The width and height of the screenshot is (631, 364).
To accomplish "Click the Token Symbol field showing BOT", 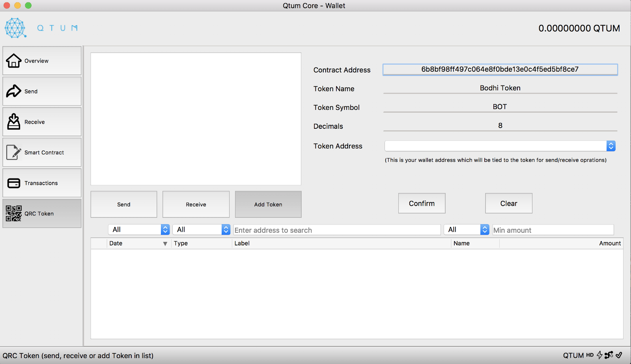I will tap(500, 107).
